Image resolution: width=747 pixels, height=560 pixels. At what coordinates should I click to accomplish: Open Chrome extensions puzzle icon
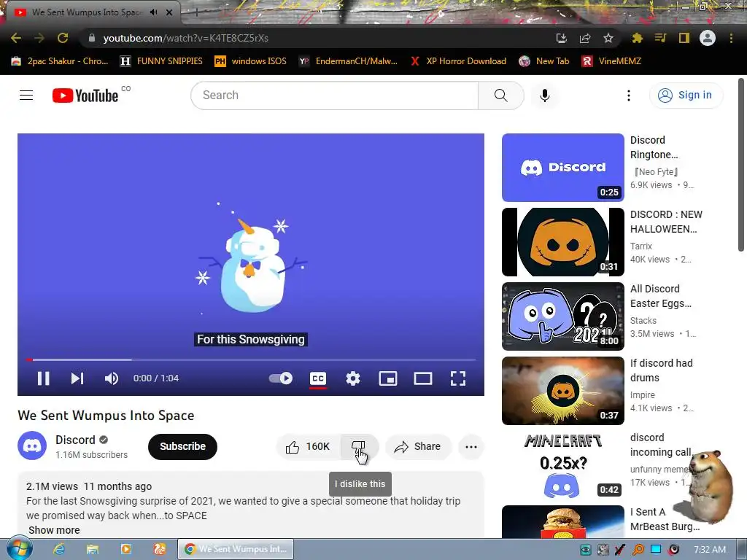pos(637,38)
